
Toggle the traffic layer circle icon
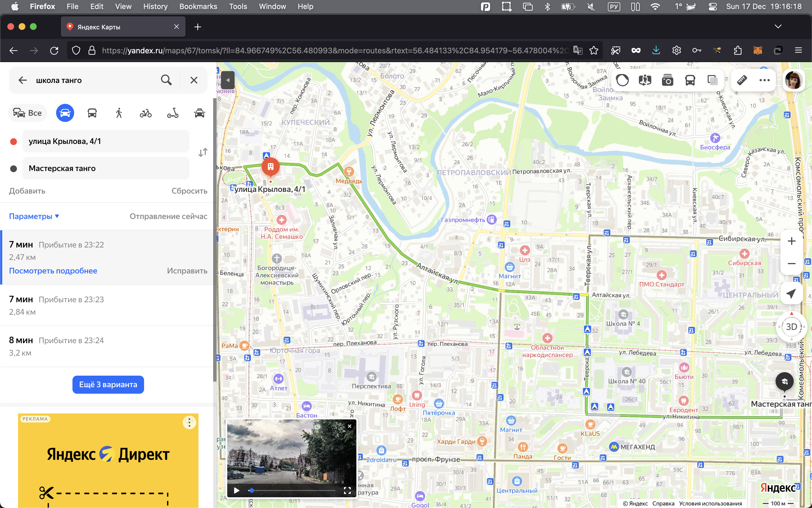(x=623, y=80)
